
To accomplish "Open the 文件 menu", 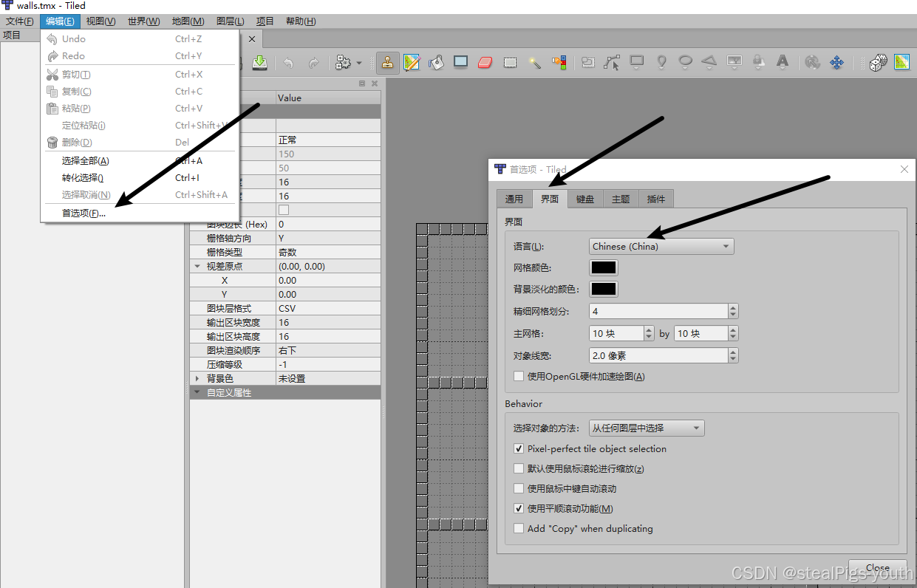I will click(19, 21).
